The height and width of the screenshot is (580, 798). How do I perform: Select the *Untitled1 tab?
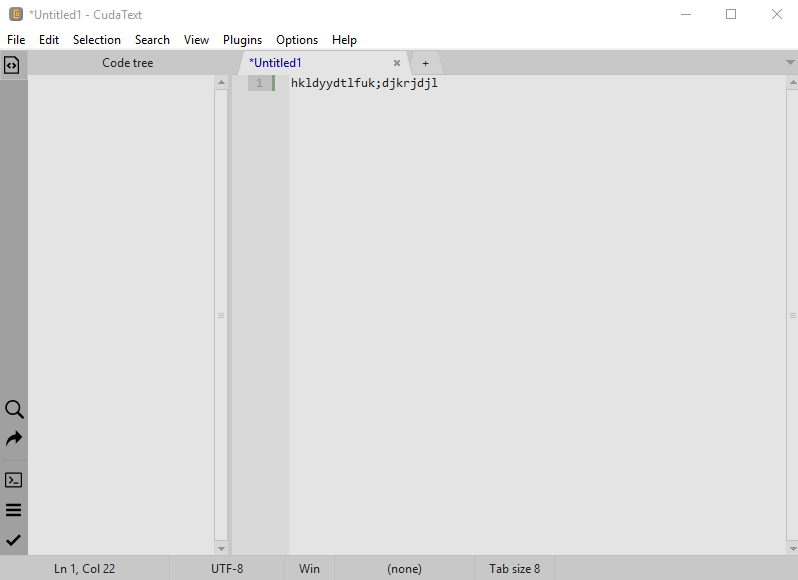[x=325, y=63]
